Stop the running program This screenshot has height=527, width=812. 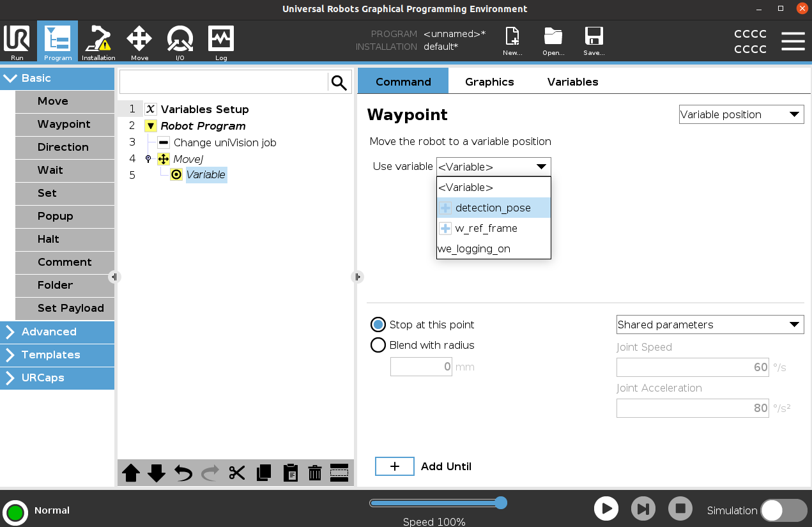(x=680, y=509)
